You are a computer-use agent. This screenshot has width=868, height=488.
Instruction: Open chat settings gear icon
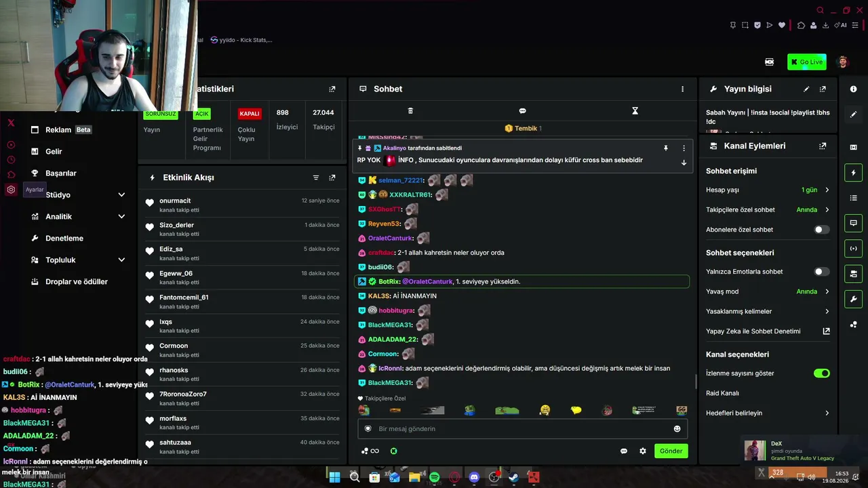coord(643,451)
